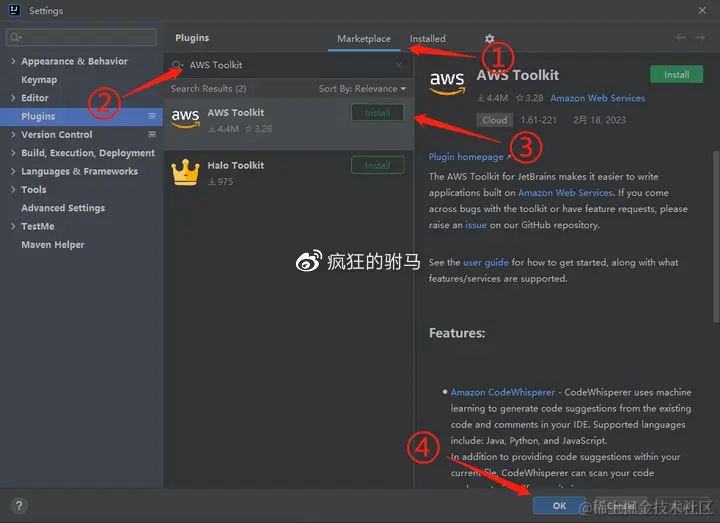
Task: Click Search Results (2) label
Action: point(208,89)
